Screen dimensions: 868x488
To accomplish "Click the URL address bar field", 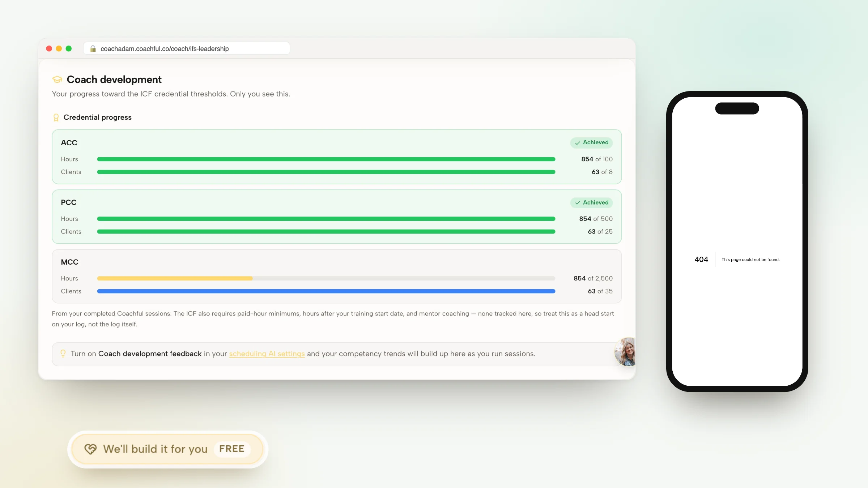I will click(x=187, y=48).
